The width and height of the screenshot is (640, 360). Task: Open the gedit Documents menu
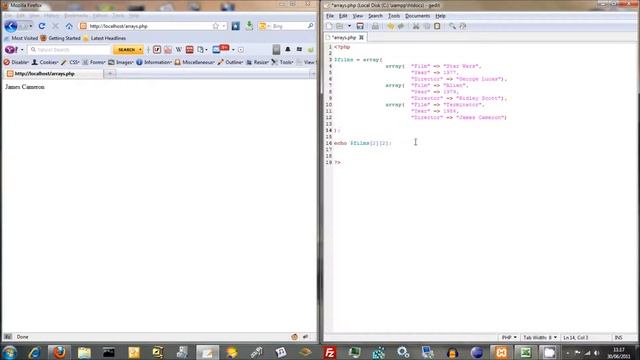[417, 16]
